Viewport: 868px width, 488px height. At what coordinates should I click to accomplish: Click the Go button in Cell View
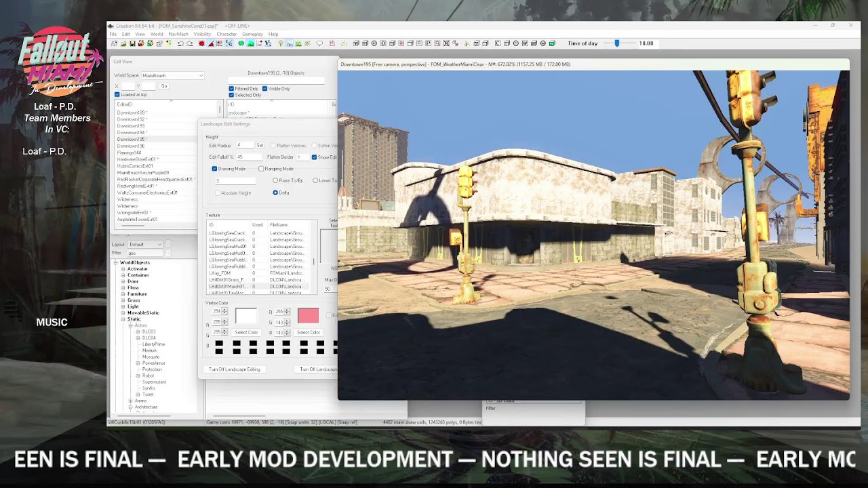pos(163,86)
